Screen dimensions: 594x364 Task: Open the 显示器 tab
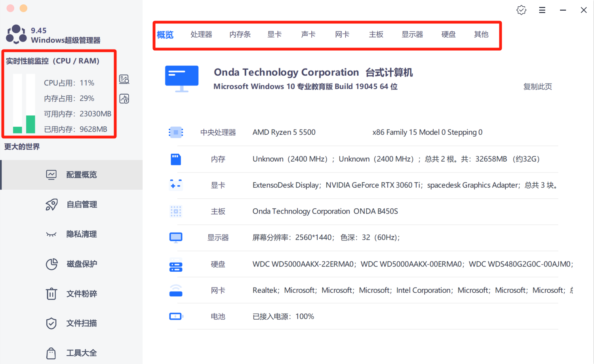[412, 34]
